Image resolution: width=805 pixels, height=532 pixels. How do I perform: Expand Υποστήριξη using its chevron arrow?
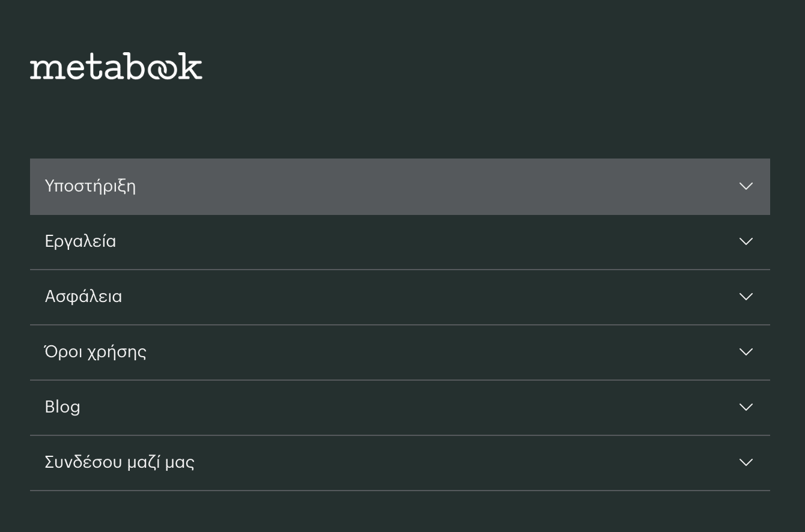click(746, 186)
